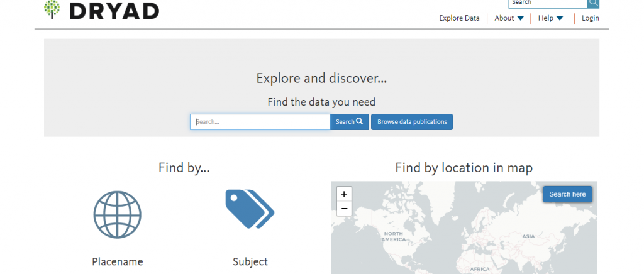Screen dimensions: 644x274
Task: Click Browse data publications button
Action: point(412,122)
